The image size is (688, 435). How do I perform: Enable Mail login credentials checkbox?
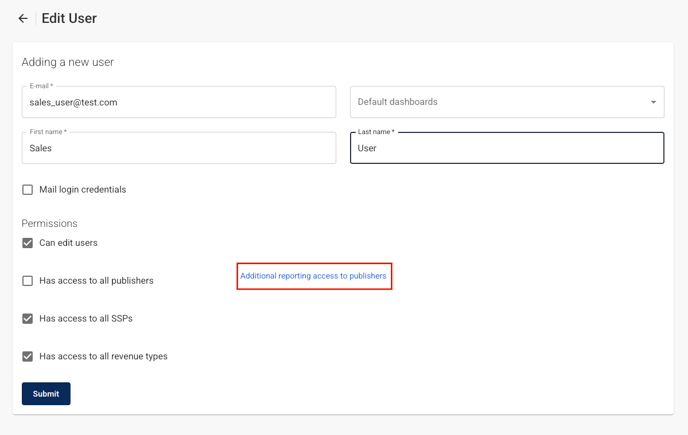(28, 190)
